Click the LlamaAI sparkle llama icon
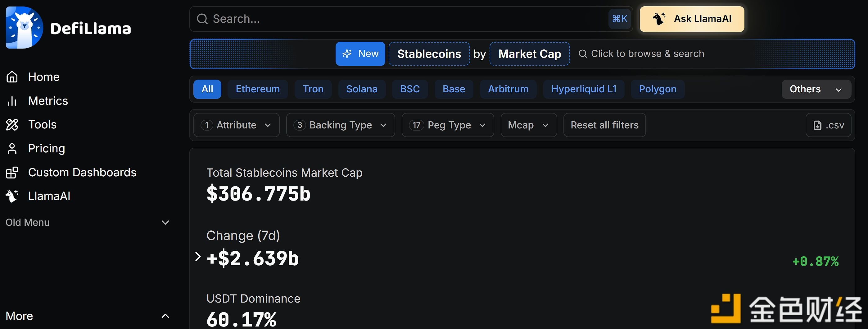 [x=12, y=196]
